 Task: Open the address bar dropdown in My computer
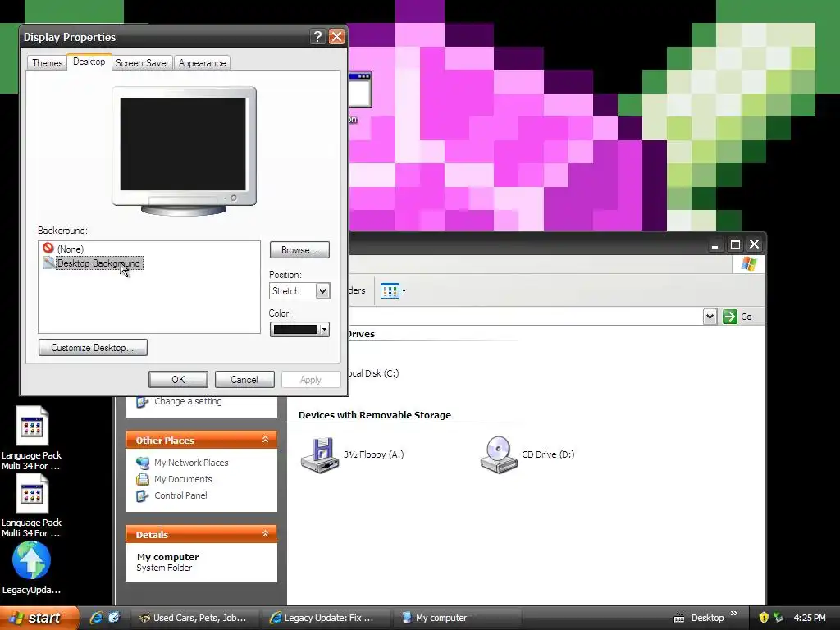710,317
